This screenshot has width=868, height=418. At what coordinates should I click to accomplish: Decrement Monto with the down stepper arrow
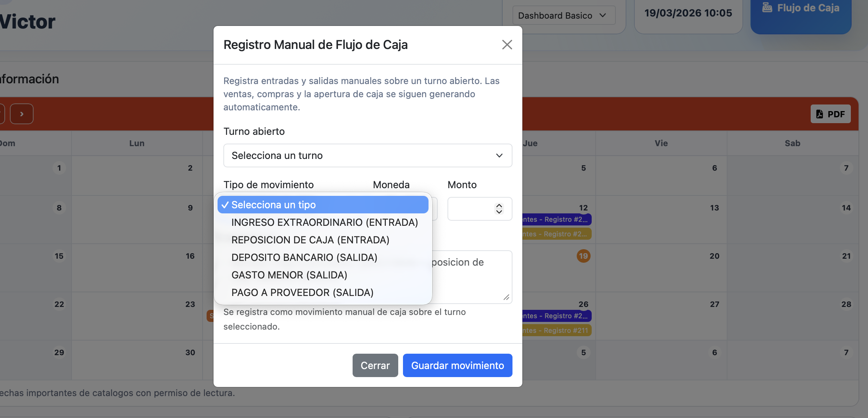499,213
